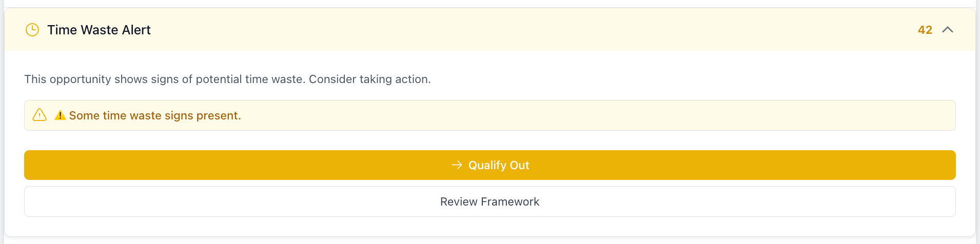Click the clock icon beside Time Waste Alert
Viewport: 980px width, 244px height.
click(32, 30)
